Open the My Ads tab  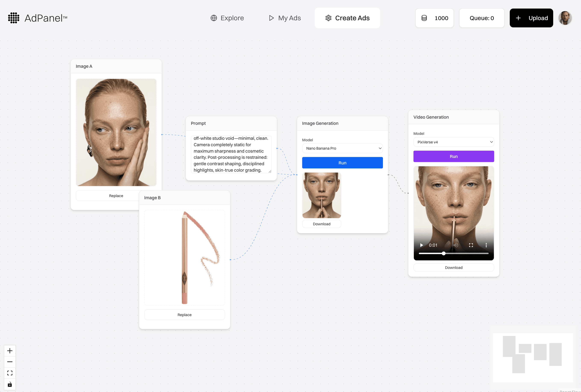coord(285,18)
